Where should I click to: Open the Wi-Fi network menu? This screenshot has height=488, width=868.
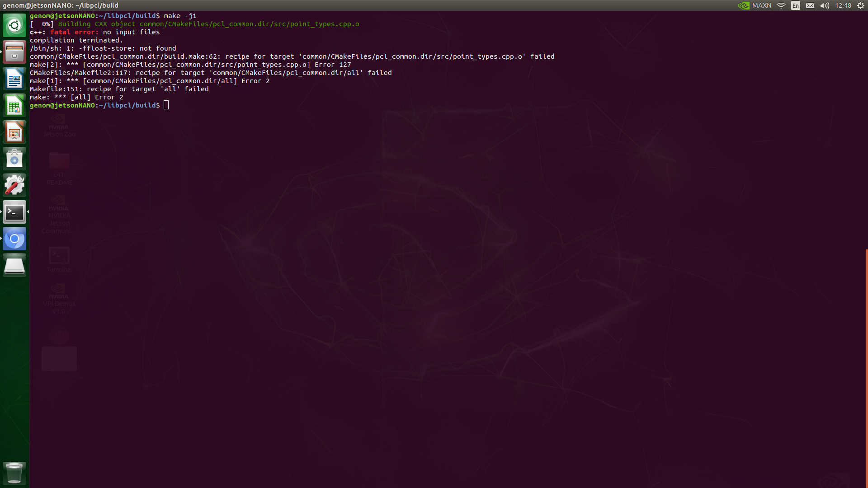point(781,5)
